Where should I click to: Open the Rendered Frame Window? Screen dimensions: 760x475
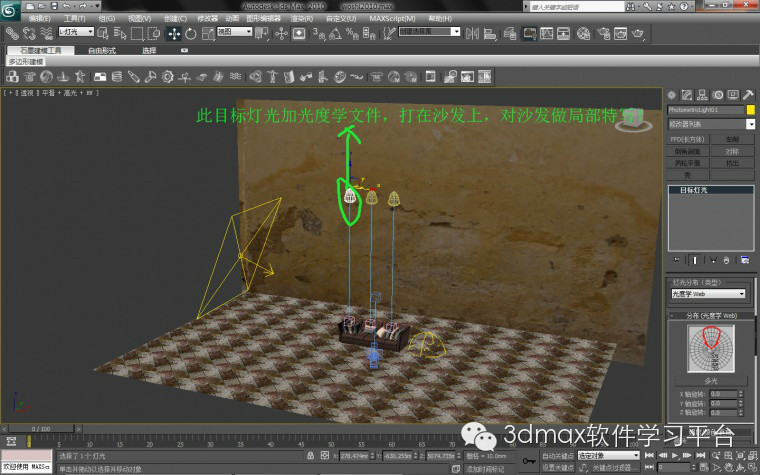coord(620,33)
